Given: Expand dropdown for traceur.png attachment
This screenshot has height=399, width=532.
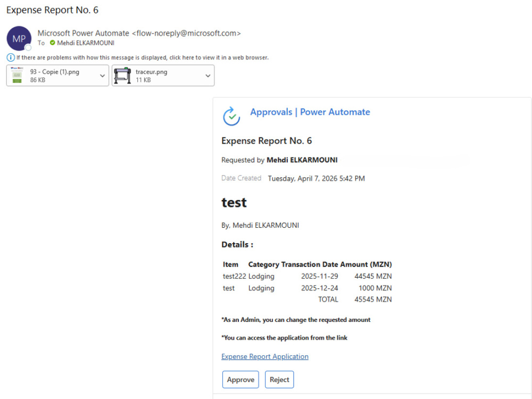Looking at the screenshot, I should click(x=207, y=76).
